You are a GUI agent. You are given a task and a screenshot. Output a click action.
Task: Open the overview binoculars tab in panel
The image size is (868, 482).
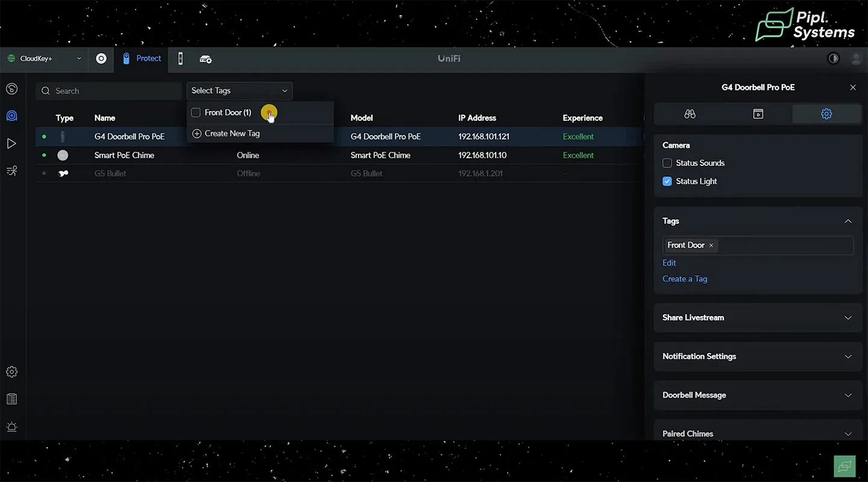coord(690,114)
